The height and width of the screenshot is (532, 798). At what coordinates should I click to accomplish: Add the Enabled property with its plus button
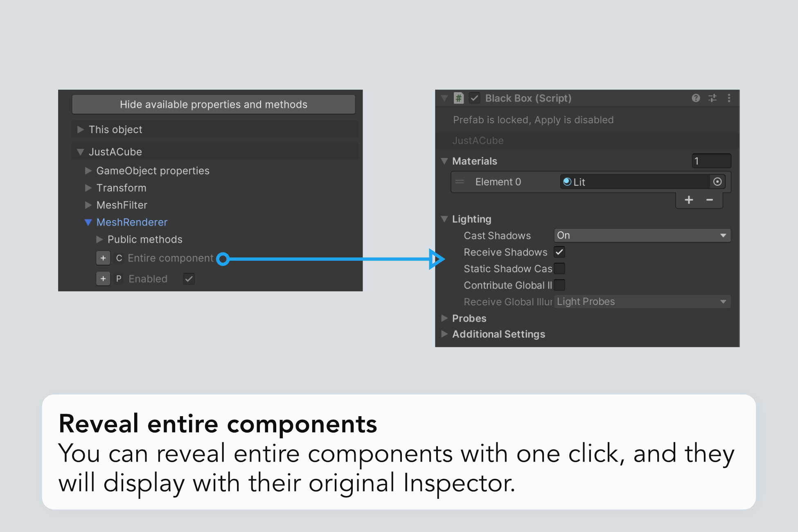point(103,279)
